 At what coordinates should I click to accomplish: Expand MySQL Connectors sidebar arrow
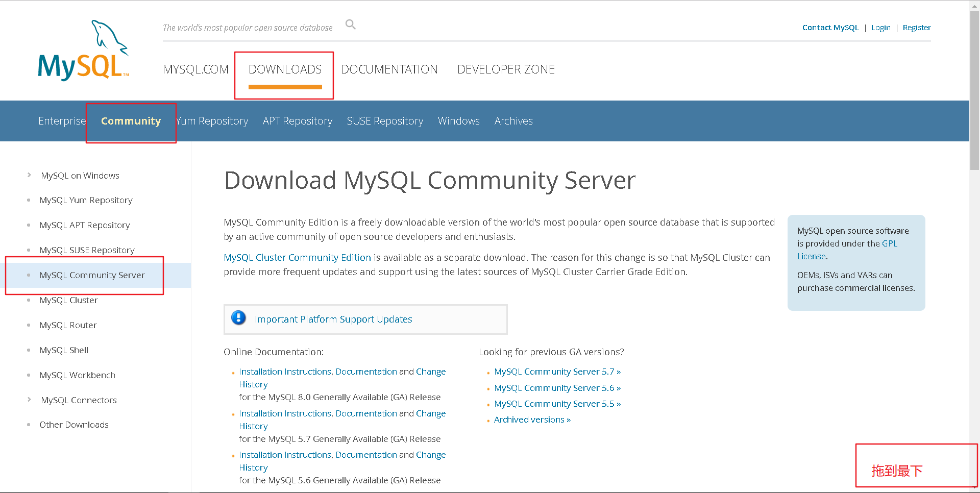point(29,400)
